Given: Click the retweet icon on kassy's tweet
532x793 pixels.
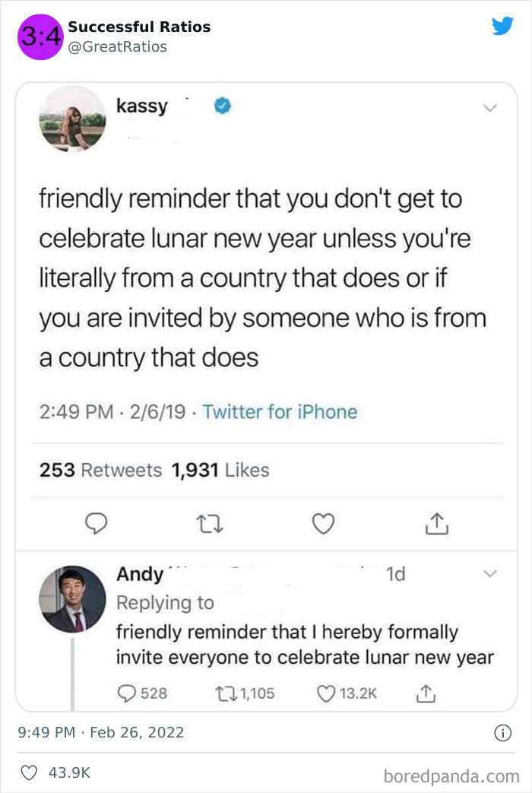Looking at the screenshot, I should [210, 524].
